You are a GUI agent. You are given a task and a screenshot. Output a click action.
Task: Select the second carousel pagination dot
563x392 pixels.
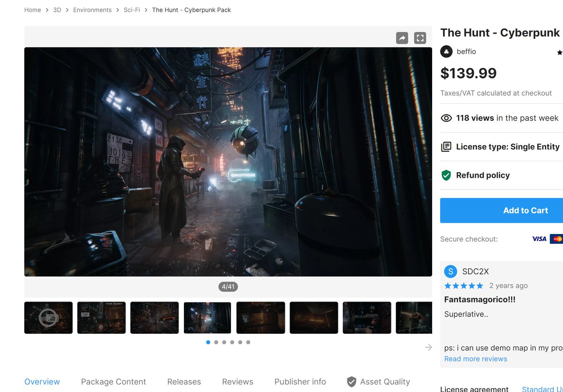click(216, 342)
